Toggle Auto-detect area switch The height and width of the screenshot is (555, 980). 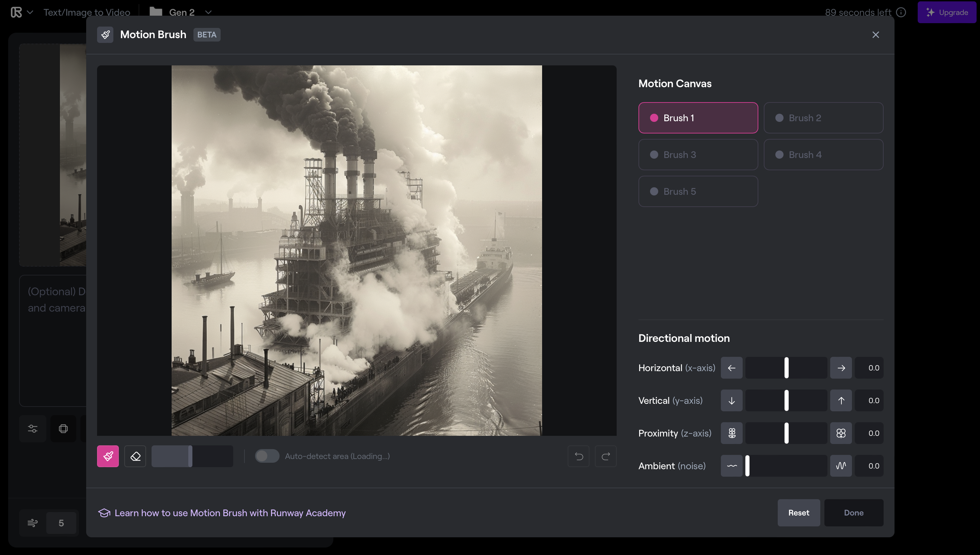tap(267, 456)
